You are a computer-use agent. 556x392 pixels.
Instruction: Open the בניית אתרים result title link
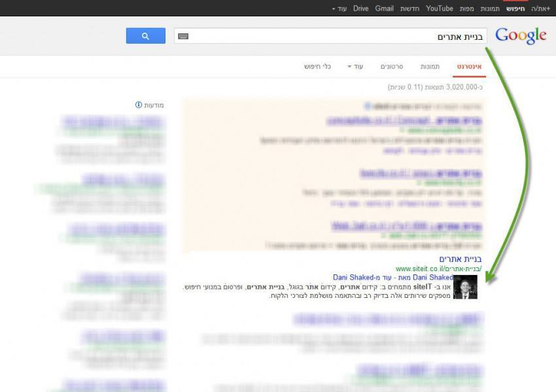pos(460,259)
